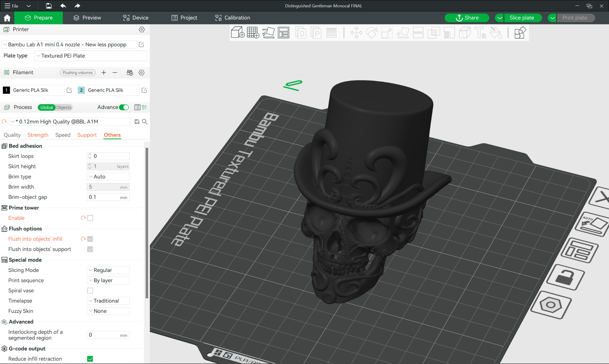Screen dimensions: 609x364
Task: Click the Redo arrow in title bar
Action: click(77, 6)
